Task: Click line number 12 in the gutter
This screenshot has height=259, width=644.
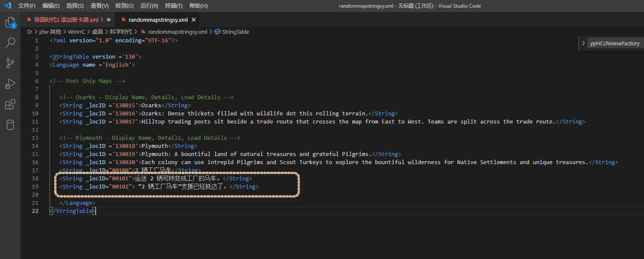Action: click(x=35, y=129)
